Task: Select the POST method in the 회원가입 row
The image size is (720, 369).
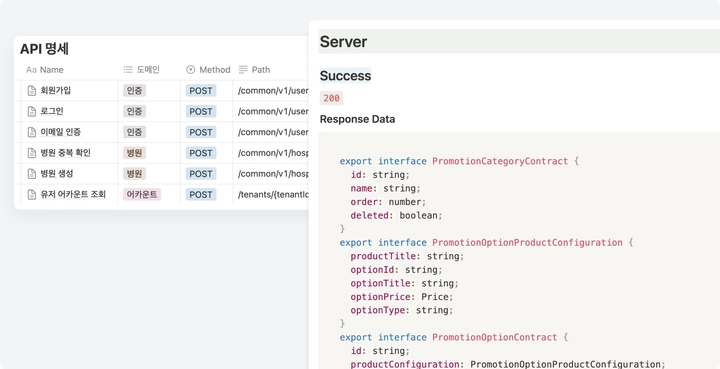Action: (201, 91)
